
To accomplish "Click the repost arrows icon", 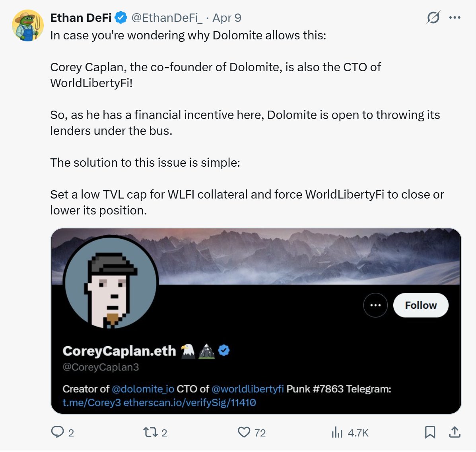I will coord(150,432).
